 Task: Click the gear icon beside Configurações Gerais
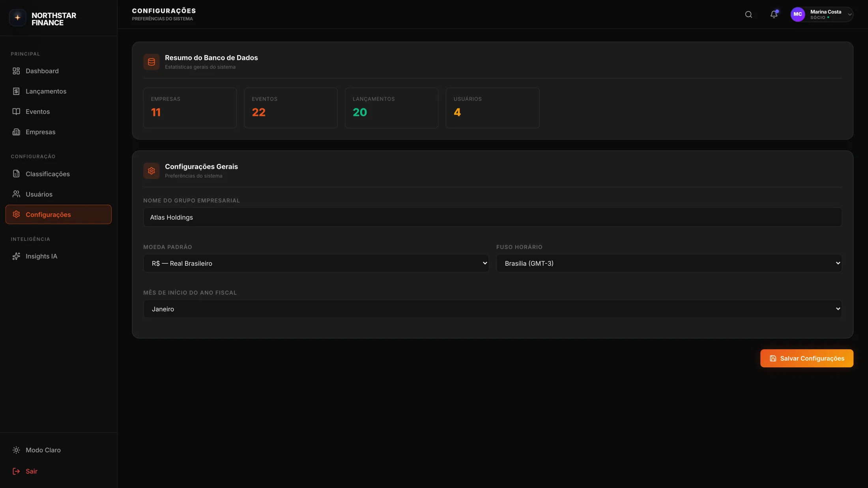pyautogui.click(x=151, y=171)
